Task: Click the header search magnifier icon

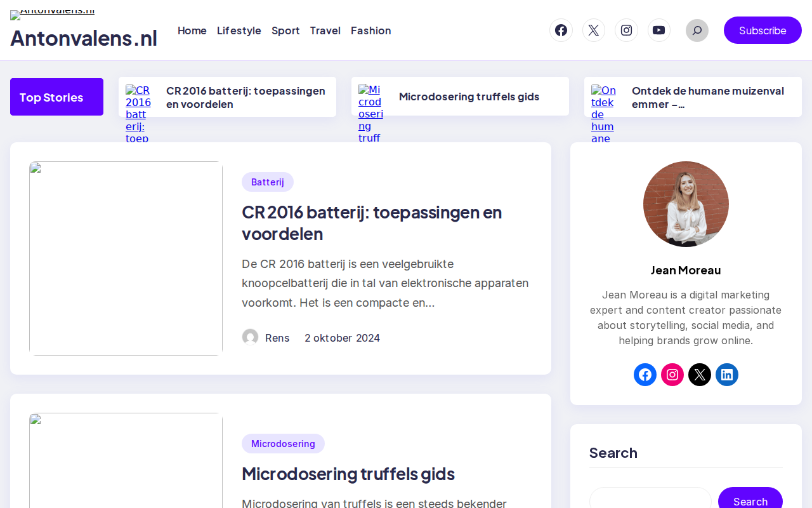Action: tap(697, 30)
